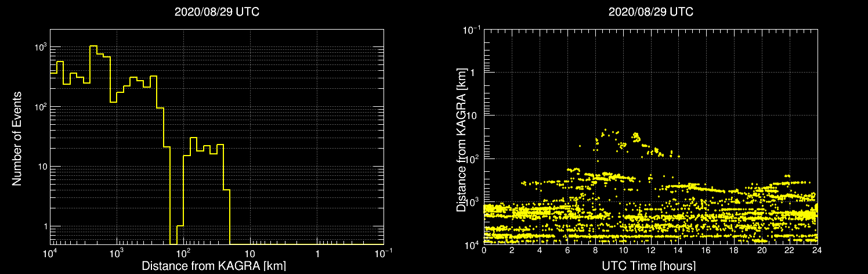Click the 10^2 tick on scatter plot distance axis
The height and width of the screenshot is (274, 868).
472,158
